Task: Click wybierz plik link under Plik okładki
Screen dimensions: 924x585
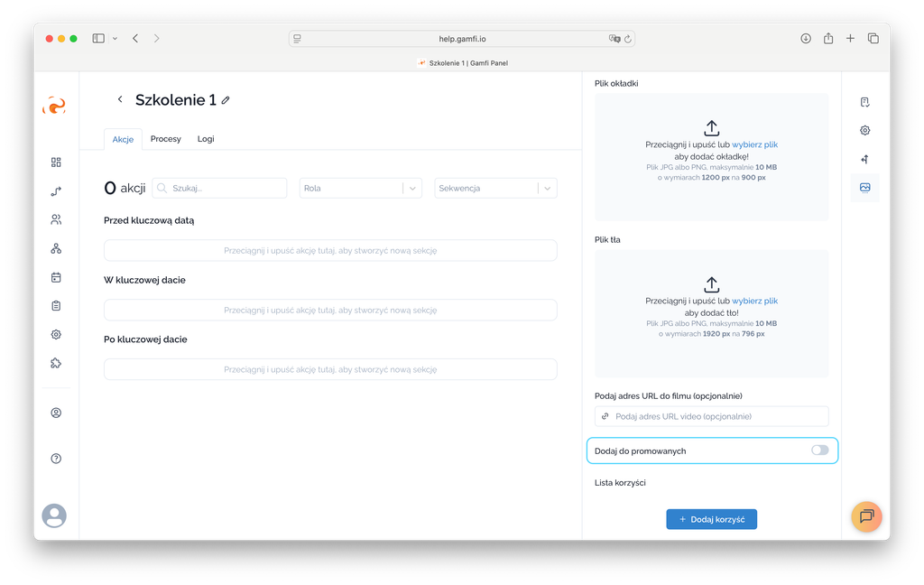Action: click(x=754, y=144)
